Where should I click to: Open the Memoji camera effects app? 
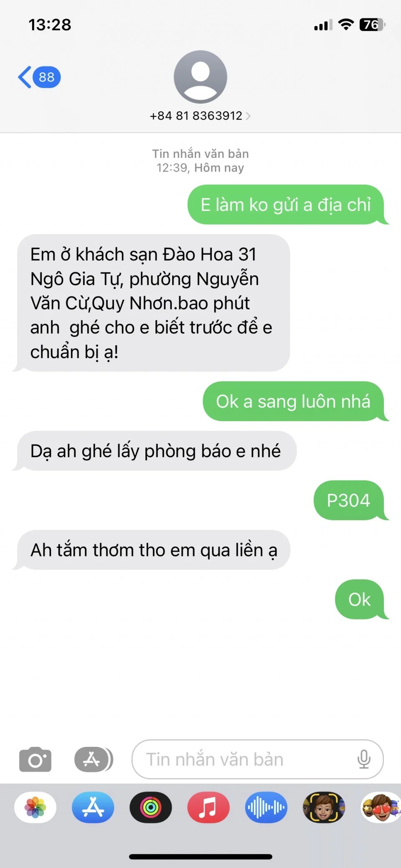[x=324, y=807]
